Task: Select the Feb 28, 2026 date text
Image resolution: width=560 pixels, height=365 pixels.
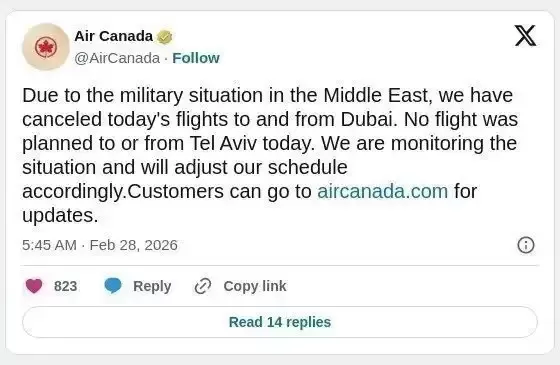Action: (134, 245)
